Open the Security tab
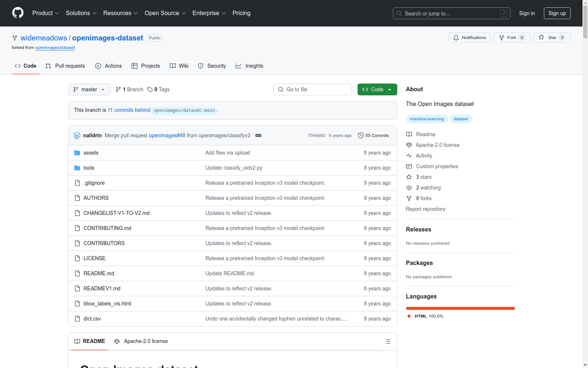Viewport: 588px width, 368px height. [212, 66]
